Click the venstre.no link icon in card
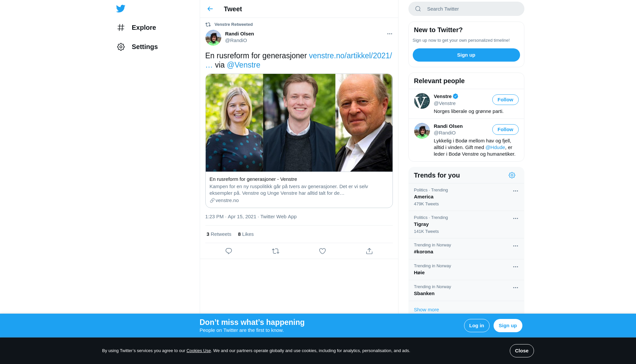Viewport: 636px width, 364px height. tap(212, 200)
